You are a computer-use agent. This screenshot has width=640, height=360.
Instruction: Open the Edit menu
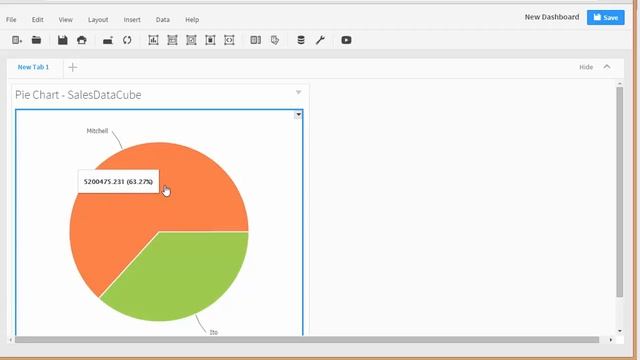click(38, 20)
